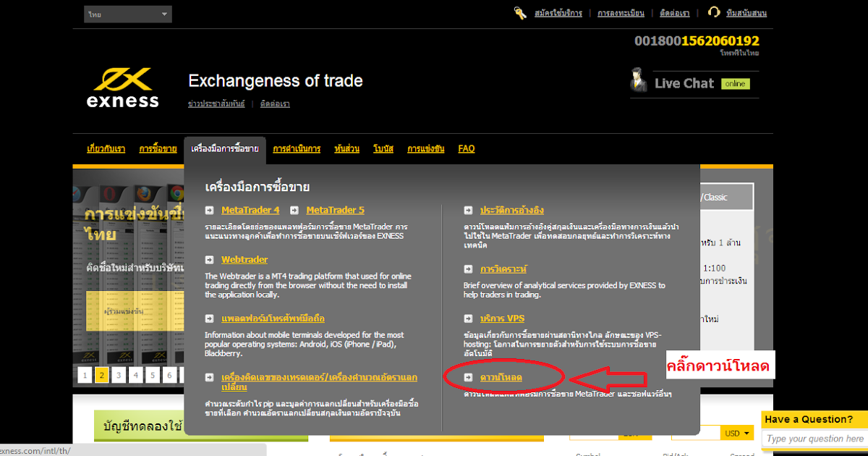Open the การซื้อขาย menu

pyautogui.click(x=158, y=149)
